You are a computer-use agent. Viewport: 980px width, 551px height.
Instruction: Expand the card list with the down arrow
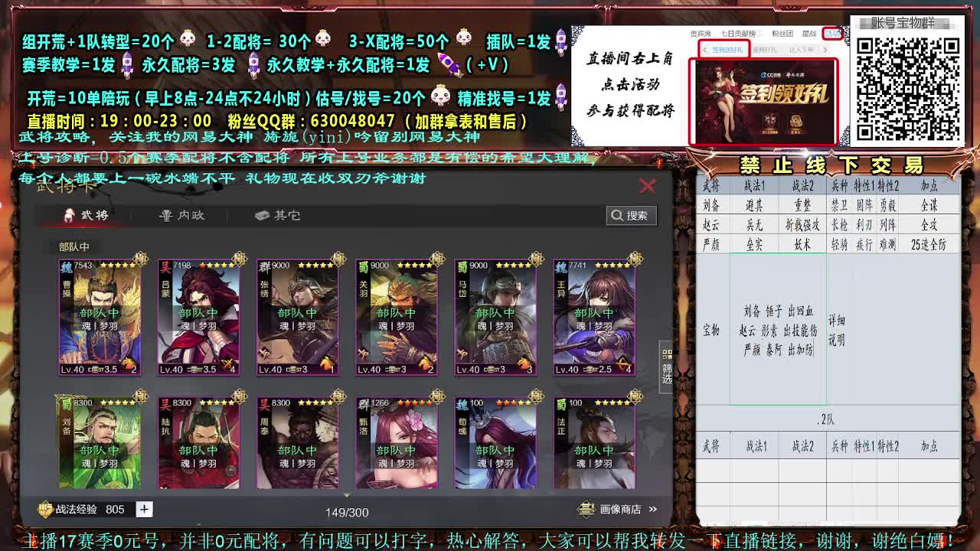(347, 495)
